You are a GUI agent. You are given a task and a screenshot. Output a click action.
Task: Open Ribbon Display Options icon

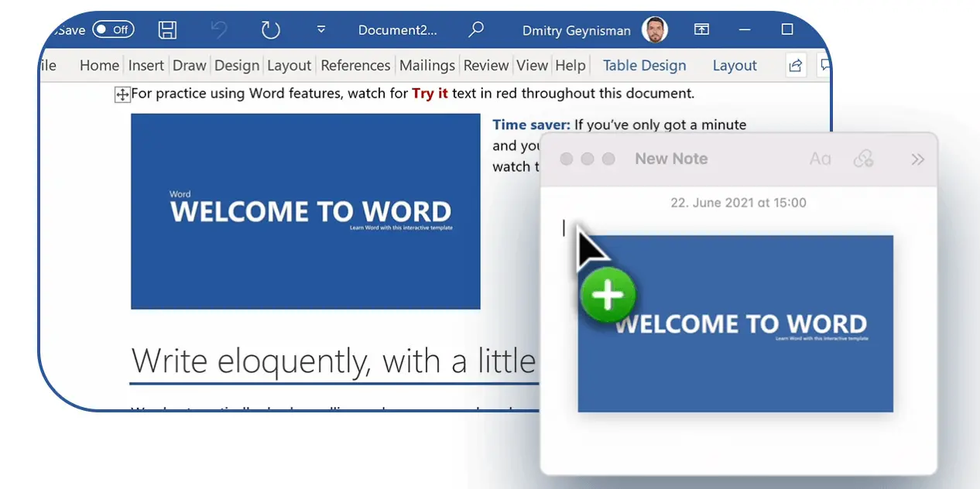[701, 29]
